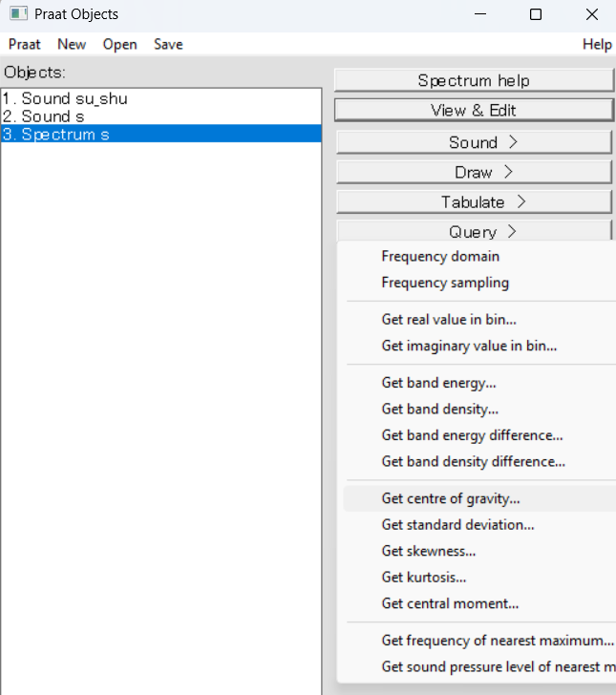Click the Spectrum help button
The height and width of the screenshot is (695, 616).
[x=474, y=80]
